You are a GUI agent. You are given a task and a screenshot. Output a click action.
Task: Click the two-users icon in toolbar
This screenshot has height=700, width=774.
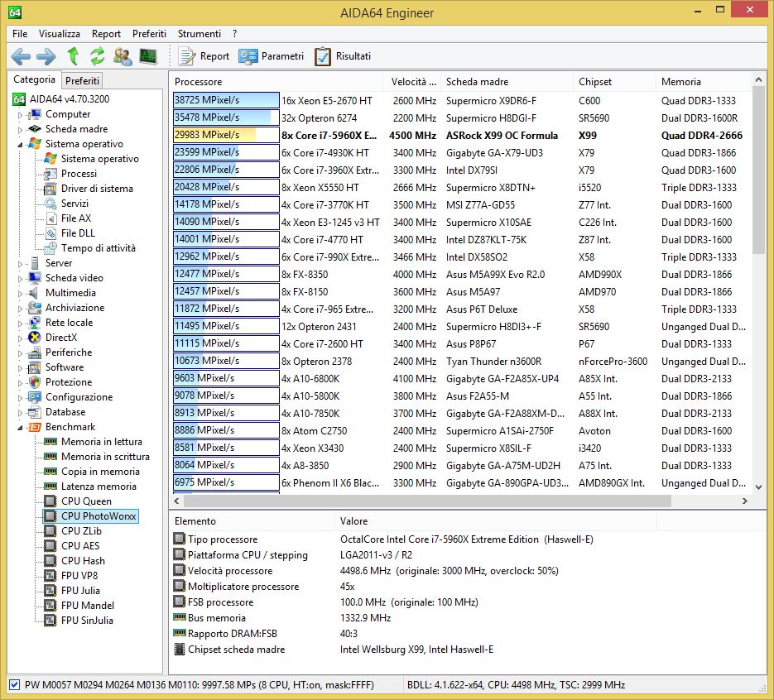pyautogui.click(x=123, y=56)
